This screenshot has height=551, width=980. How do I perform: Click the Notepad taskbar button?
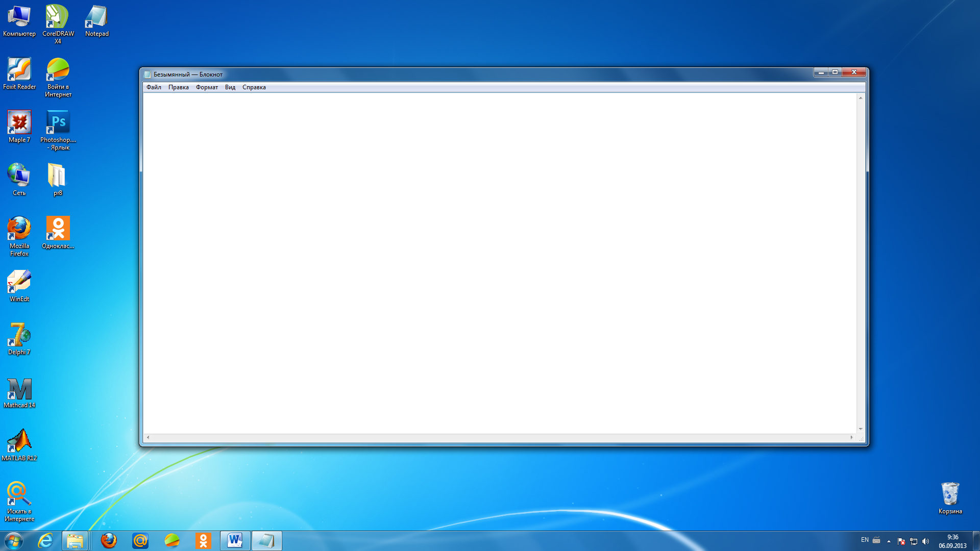[267, 541]
